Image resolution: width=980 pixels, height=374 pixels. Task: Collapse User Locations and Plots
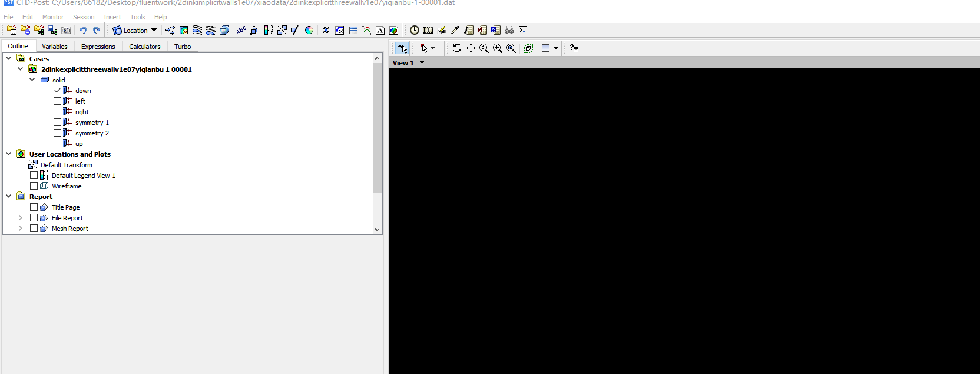tap(9, 154)
